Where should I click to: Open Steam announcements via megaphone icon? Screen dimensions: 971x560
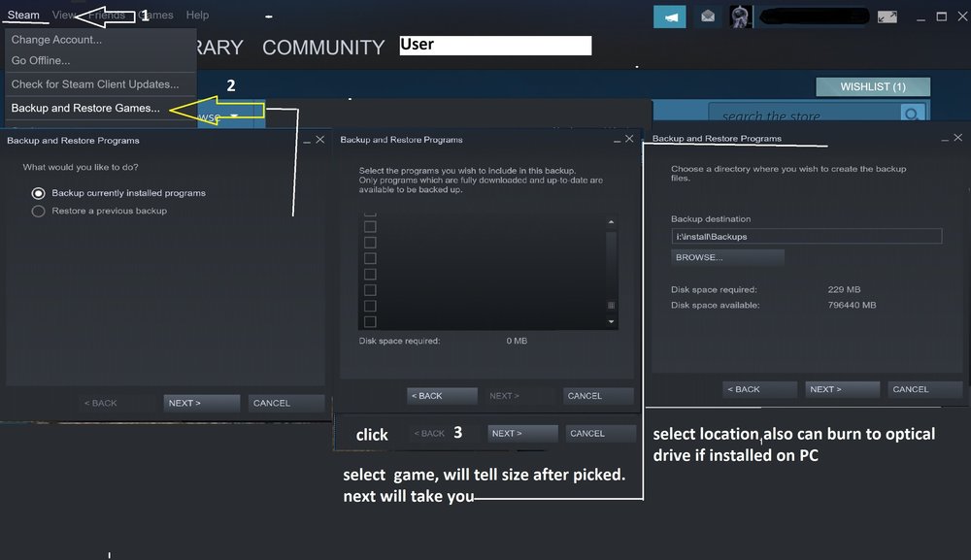[x=669, y=16]
